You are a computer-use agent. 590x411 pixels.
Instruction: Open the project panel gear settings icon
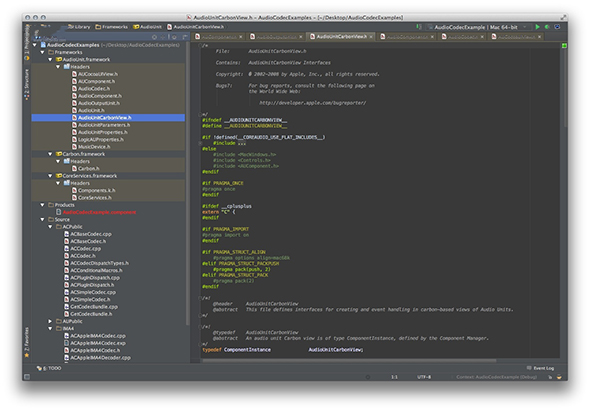point(174,37)
